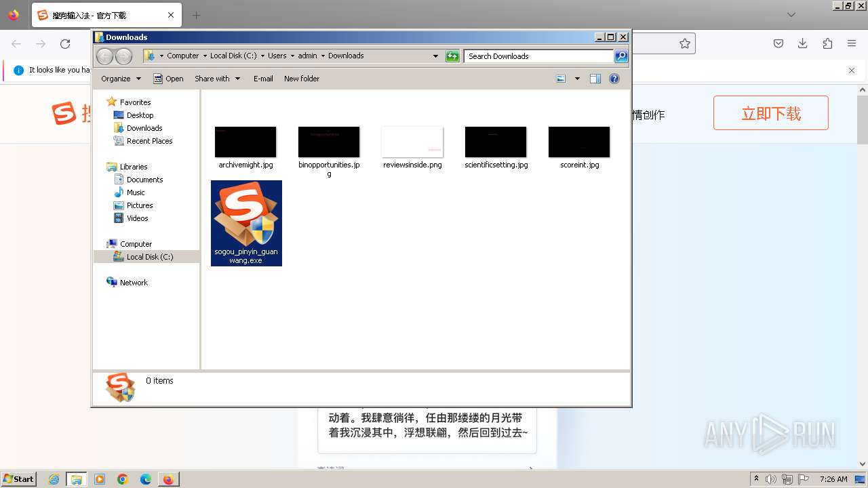Image resolution: width=868 pixels, height=488 pixels.
Task: Click the volume icon in system tray
Action: (x=771, y=479)
